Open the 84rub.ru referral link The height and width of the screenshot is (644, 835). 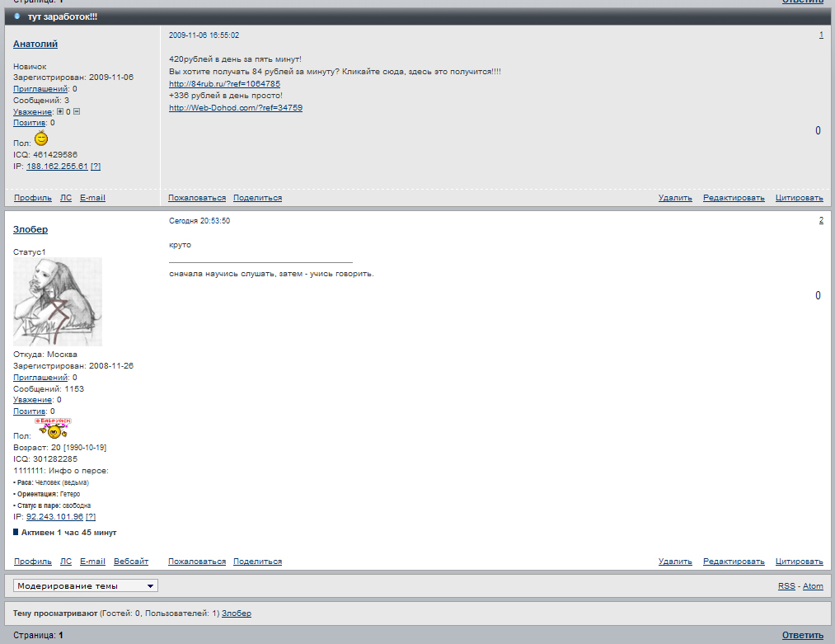(224, 83)
